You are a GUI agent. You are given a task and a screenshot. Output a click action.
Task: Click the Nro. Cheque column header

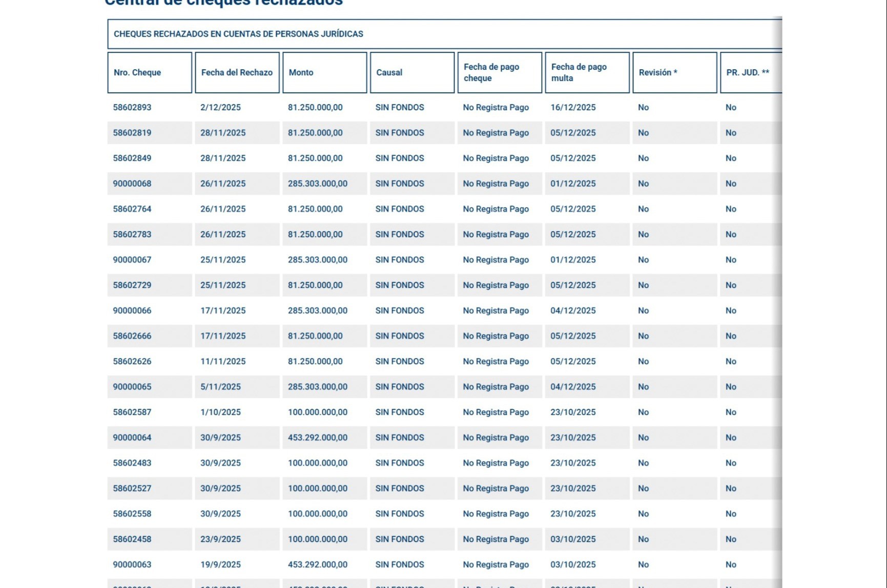[150, 72]
